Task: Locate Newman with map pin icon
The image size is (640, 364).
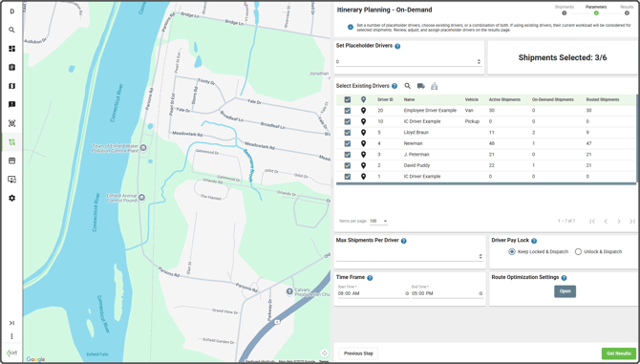Action: [x=363, y=143]
